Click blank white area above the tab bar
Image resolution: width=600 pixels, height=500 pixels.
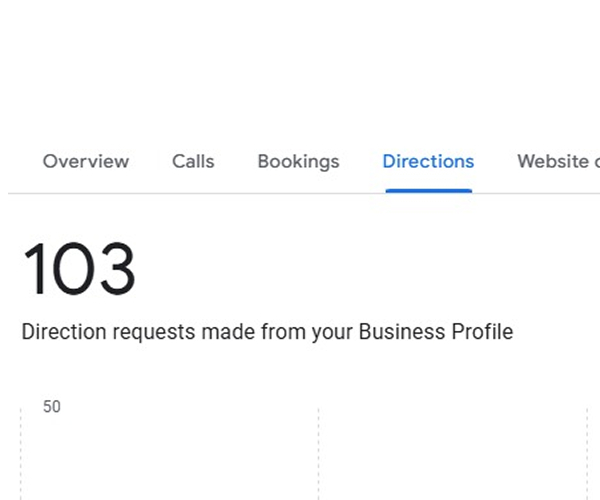pos(300,69)
